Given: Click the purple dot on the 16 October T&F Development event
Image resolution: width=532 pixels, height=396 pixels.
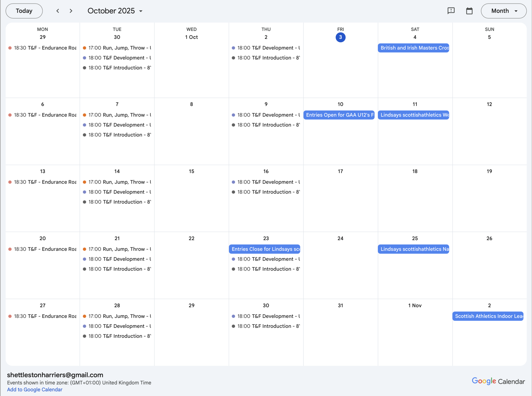Looking at the screenshot, I should coord(233,182).
